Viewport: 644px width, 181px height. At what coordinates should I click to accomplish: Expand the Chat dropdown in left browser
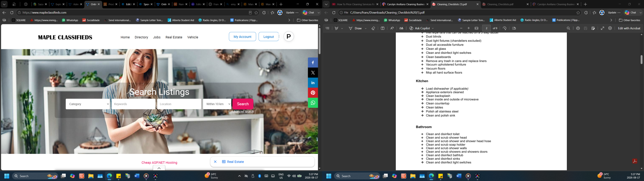click(319, 13)
